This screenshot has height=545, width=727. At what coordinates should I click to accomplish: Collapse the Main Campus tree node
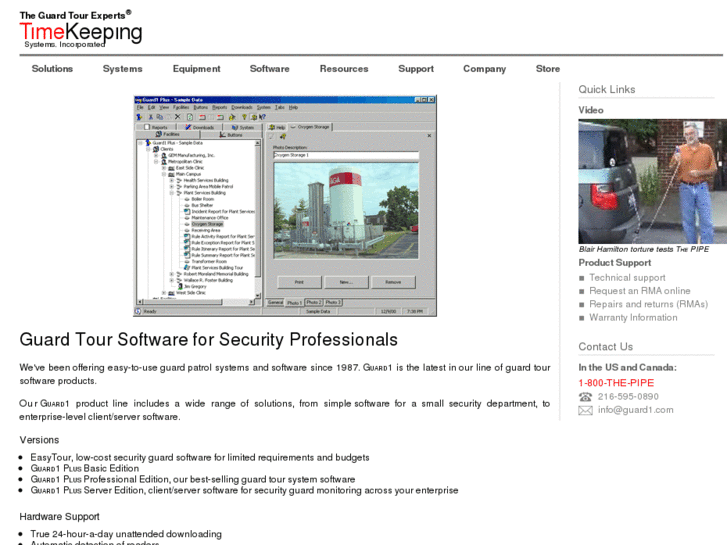coord(164,174)
